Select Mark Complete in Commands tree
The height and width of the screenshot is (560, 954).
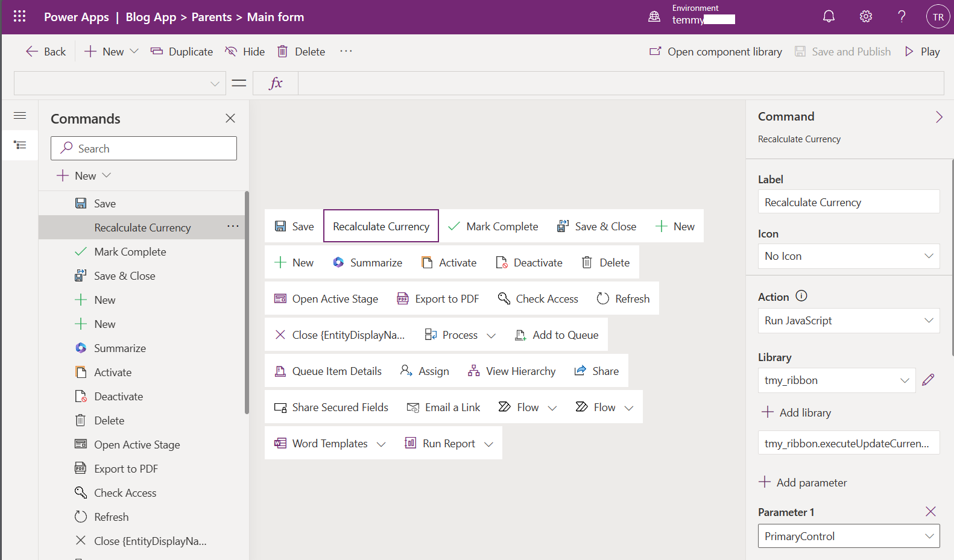click(x=142, y=251)
